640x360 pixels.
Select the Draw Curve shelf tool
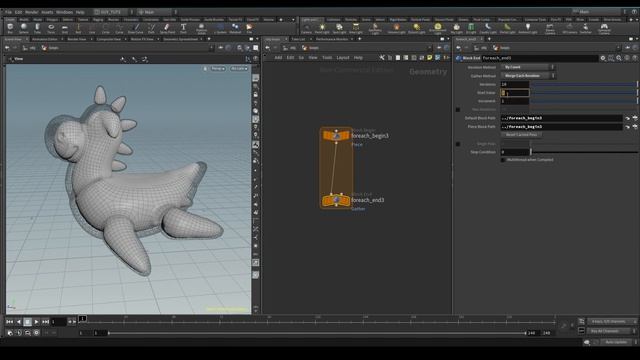click(136, 28)
